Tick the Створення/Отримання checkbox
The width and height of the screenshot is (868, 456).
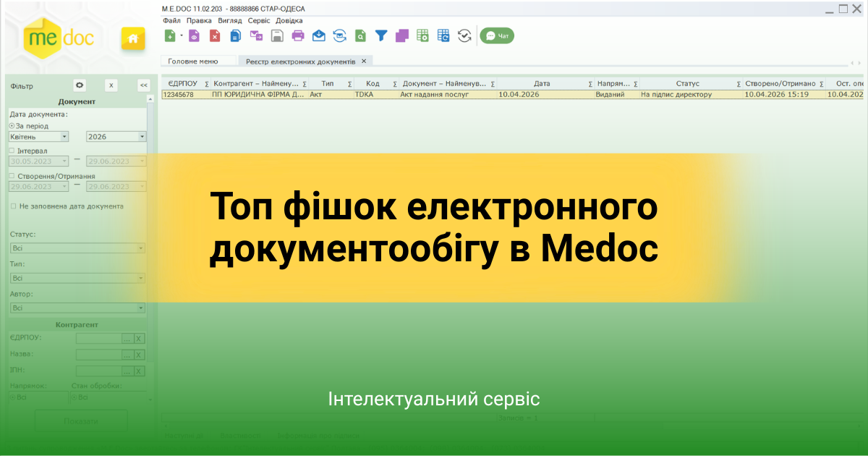point(12,176)
